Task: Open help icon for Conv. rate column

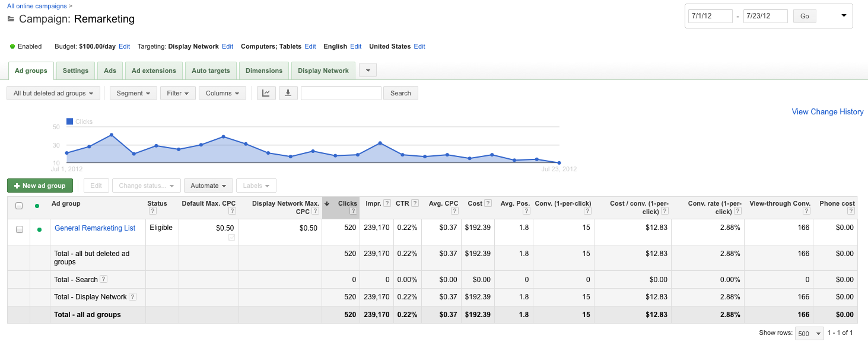Action: coord(737,211)
